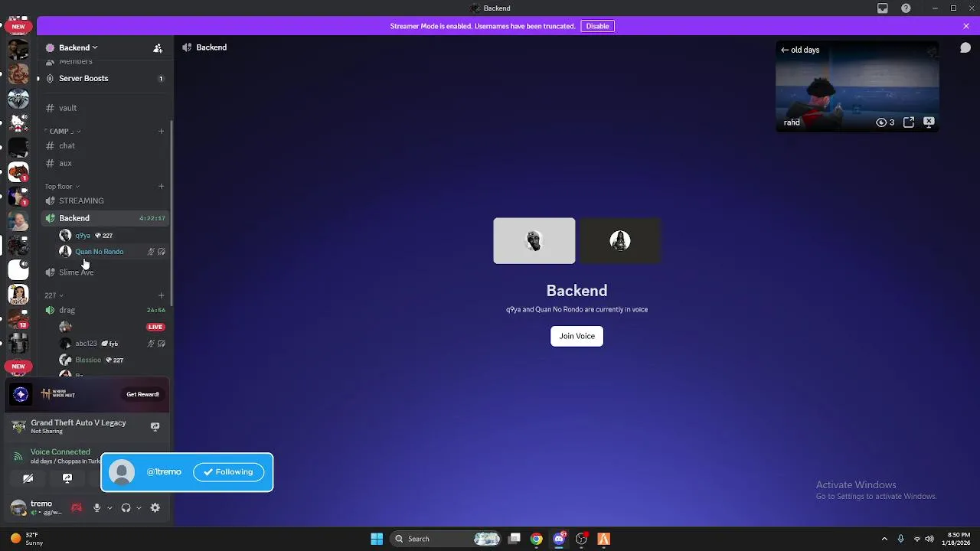Click the bottom NEW mentions indicator
Image resolution: width=980 pixels, height=551 pixels.
coord(18,367)
